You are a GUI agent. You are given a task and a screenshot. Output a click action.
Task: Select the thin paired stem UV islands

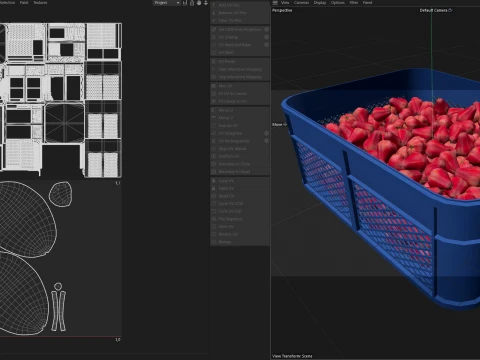[59, 311]
